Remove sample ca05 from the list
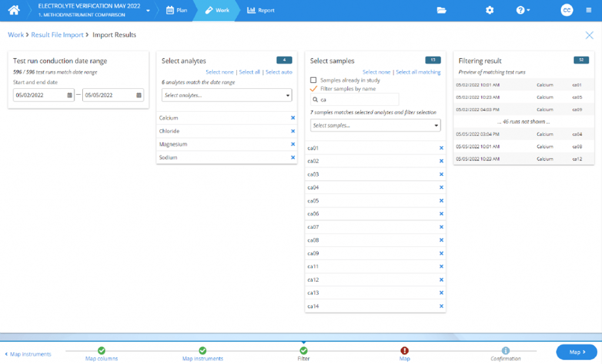602x364 pixels. pyautogui.click(x=442, y=201)
